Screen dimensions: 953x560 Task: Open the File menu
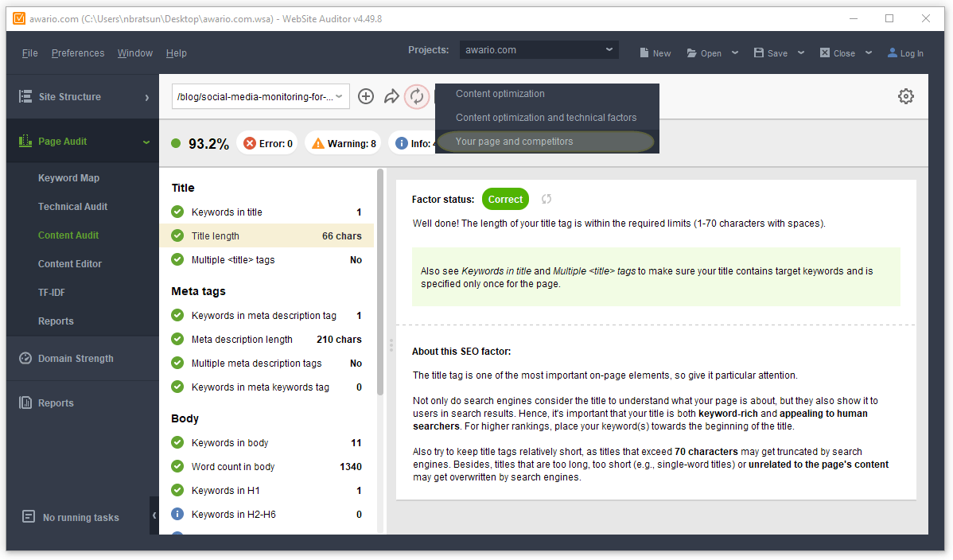(x=29, y=53)
